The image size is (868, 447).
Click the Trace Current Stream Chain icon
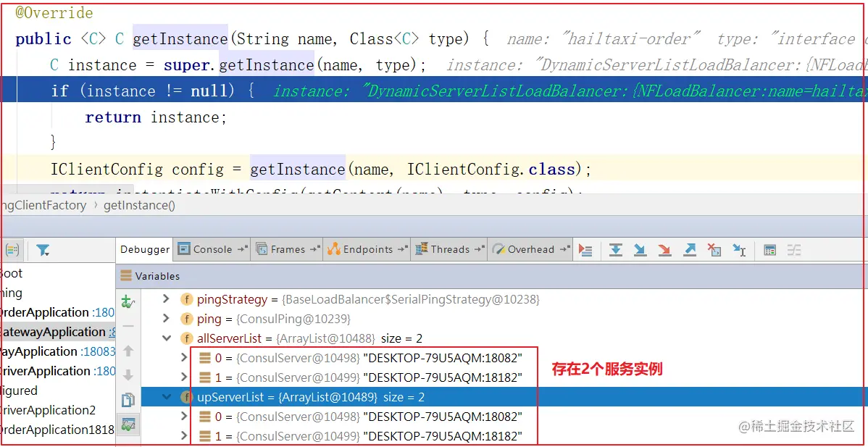[794, 250]
